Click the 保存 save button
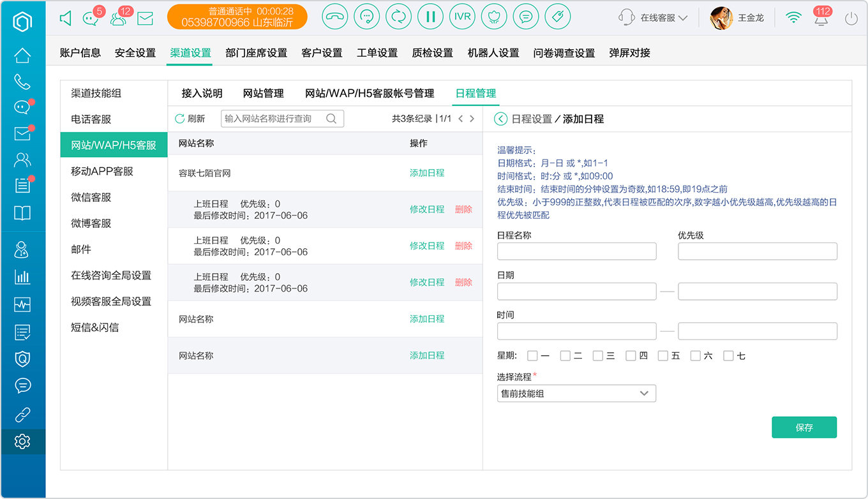 tap(804, 428)
